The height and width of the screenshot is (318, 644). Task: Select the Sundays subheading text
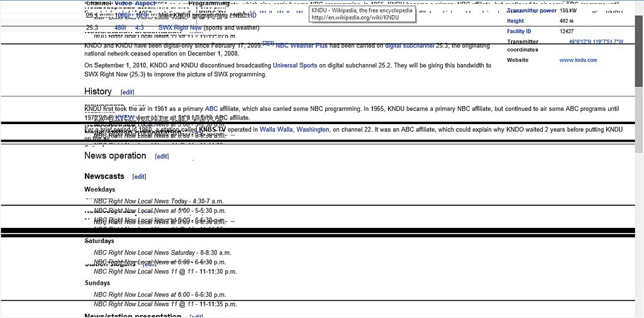tap(97, 283)
